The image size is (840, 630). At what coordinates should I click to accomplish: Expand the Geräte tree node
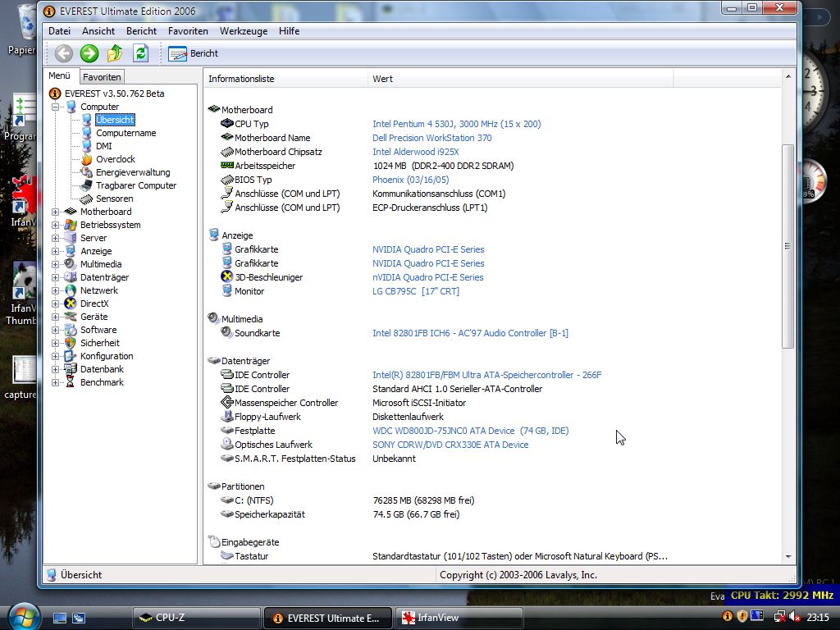pos(55,317)
